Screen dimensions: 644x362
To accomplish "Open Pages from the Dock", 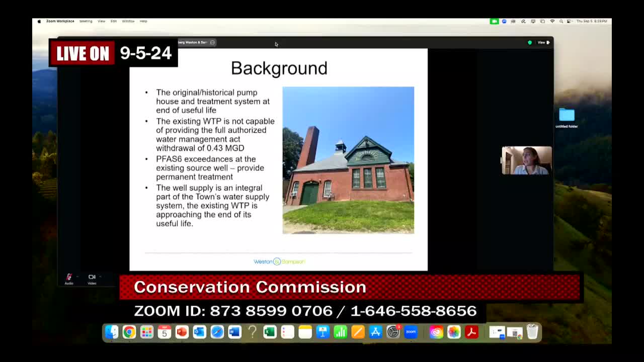I will pos(358,332).
